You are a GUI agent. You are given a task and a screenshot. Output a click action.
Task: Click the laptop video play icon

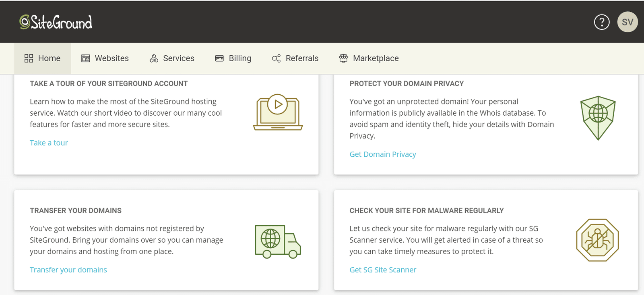click(x=278, y=112)
